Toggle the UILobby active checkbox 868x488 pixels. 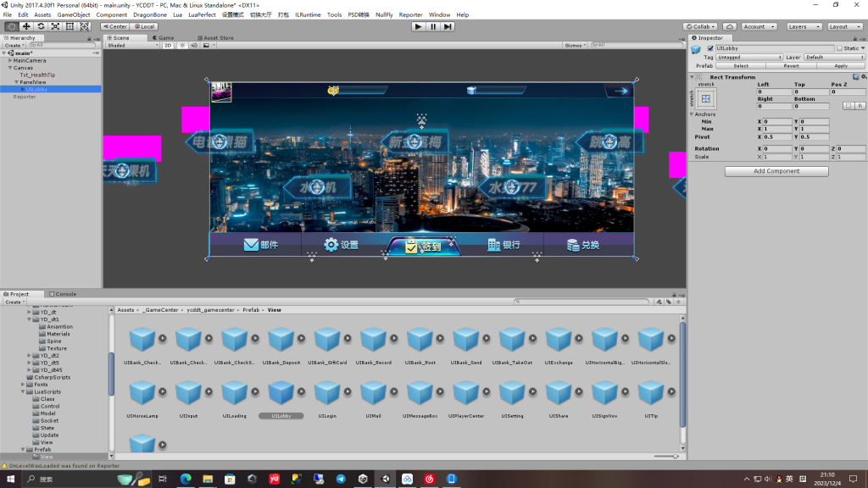pos(710,48)
